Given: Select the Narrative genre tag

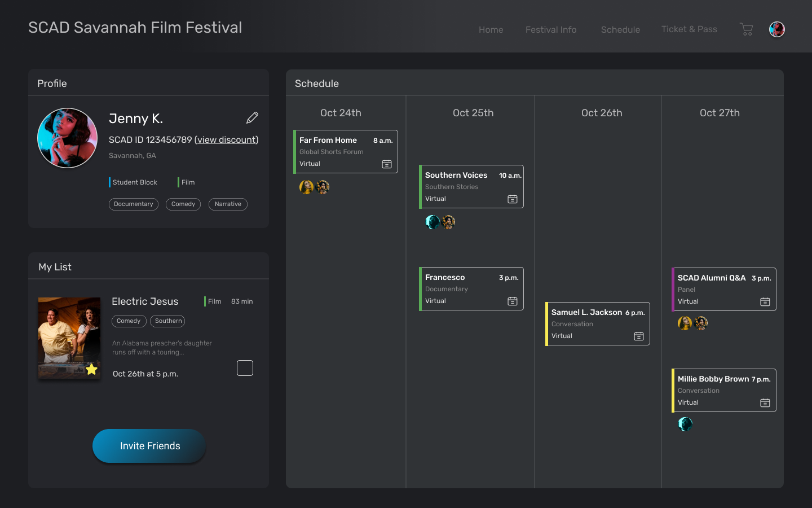Looking at the screenshot, I should tap(228, 204).
